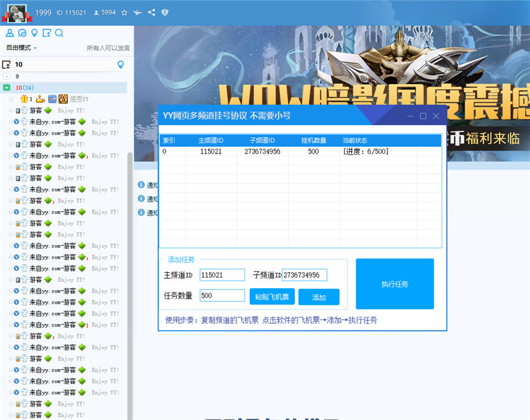Viewport: 530px width, 420px height.
Task: Open the share icon in the top bar
Action: (x=151, y=12)
